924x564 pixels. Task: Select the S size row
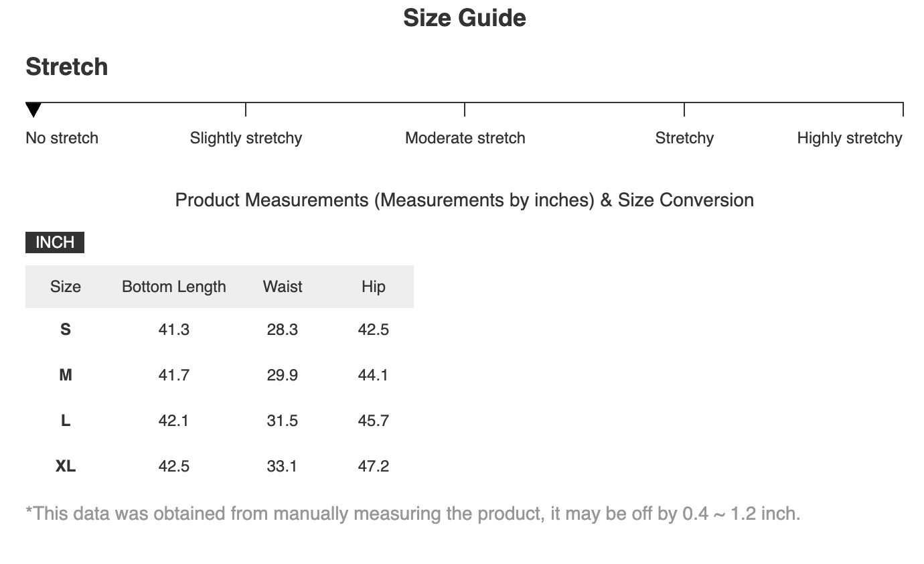[220, 330]
